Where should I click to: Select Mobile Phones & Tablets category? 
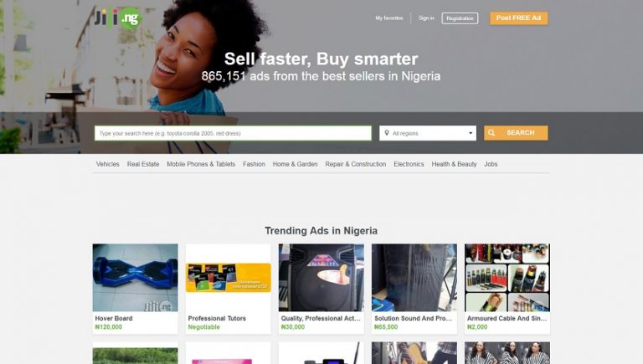pyautogui.click(x=201, y=164)
